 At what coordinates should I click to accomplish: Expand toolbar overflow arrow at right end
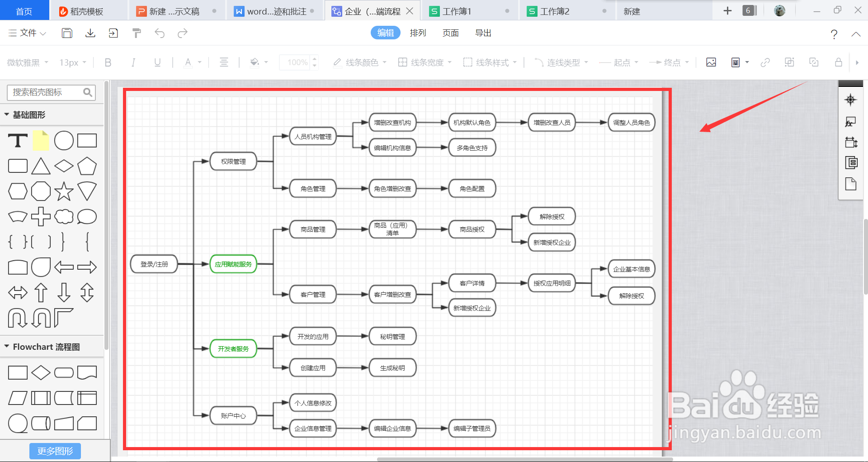point(857,62)
